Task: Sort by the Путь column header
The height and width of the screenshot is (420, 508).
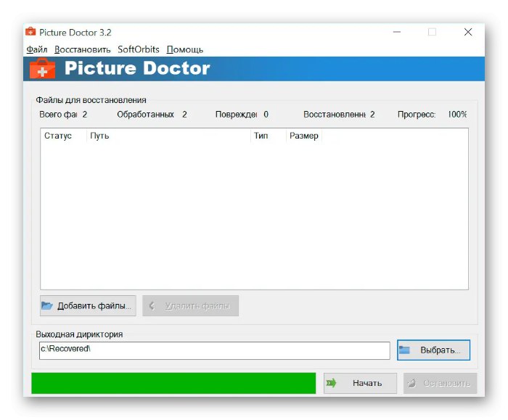Action: (x=168, y=136)
